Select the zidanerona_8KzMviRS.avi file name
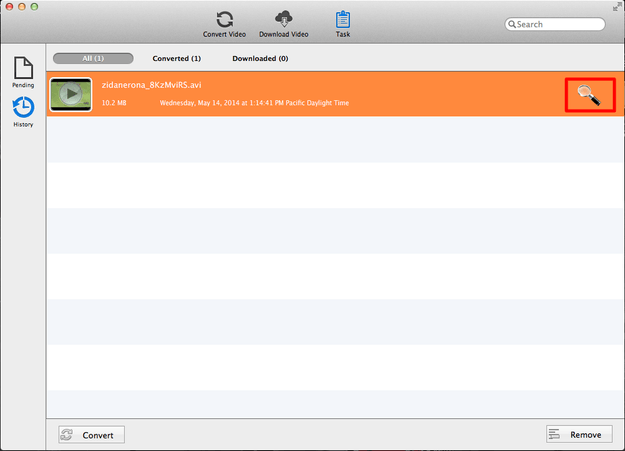This screenshot has width=625, height=451. tap(151, 85)
